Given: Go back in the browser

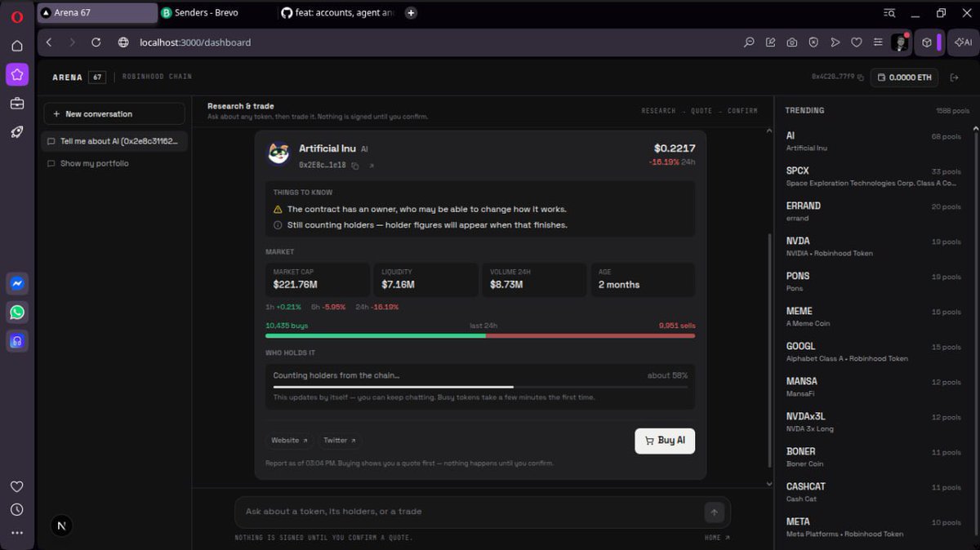Looking at the screenshot, I should pyautogui.click(x=49, y=42).
